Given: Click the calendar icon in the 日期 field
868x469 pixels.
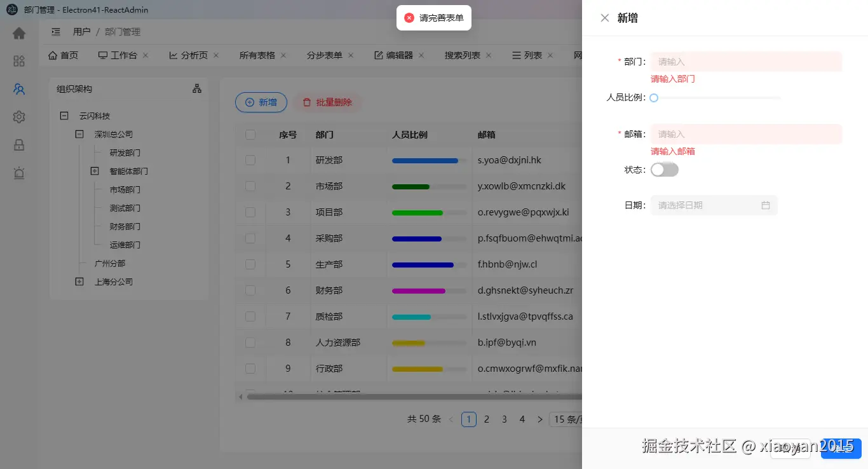Looking at the screenshot, I should point(766,205).
